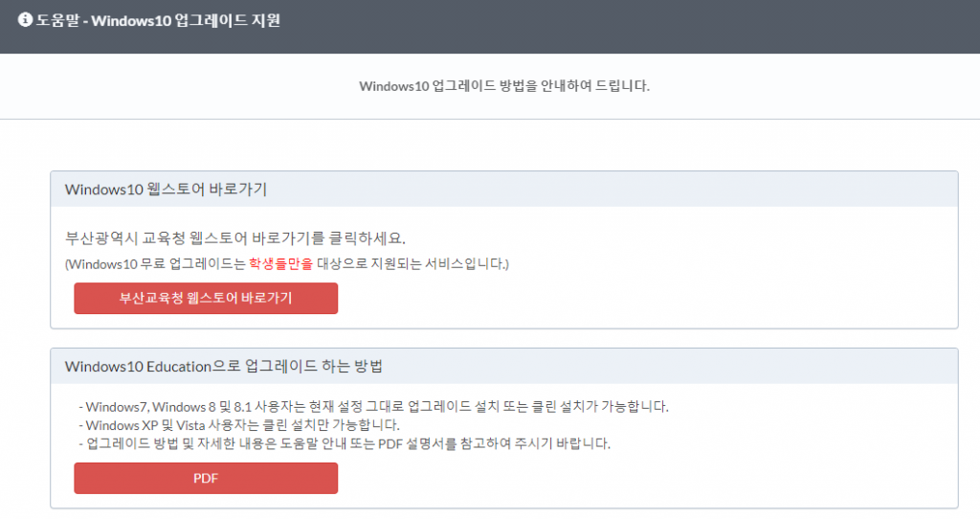
Task: Select the Windows10 Education으로 업그레이드 하는 방법 heading
Action: [x=224, y=366]
